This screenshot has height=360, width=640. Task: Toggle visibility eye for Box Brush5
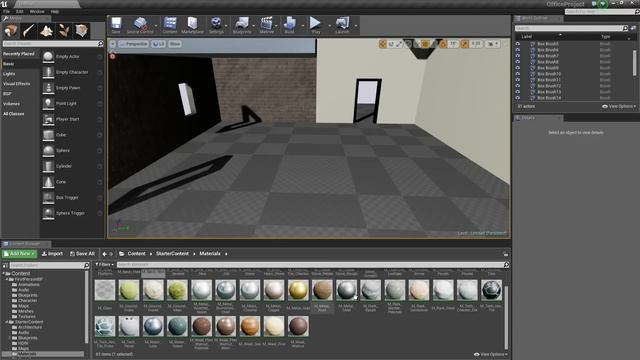(x=518, y=44)
